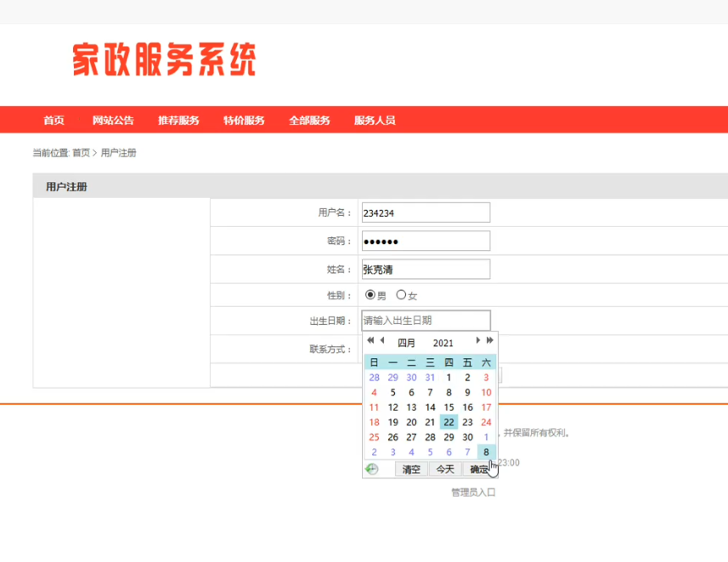Open the 网站公告 navigation menu item
The height and width of the screenshot is (562, 728).
(113, 121)
